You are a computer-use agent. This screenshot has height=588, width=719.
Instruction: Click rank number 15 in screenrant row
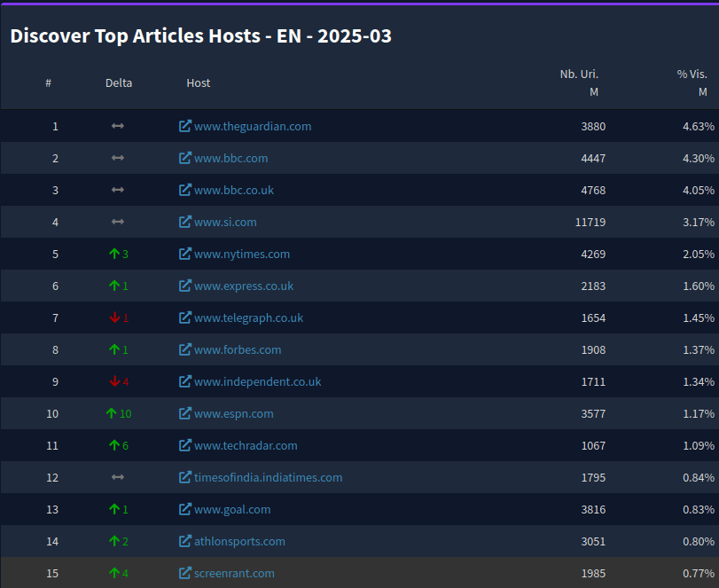[x=52, y=573]
